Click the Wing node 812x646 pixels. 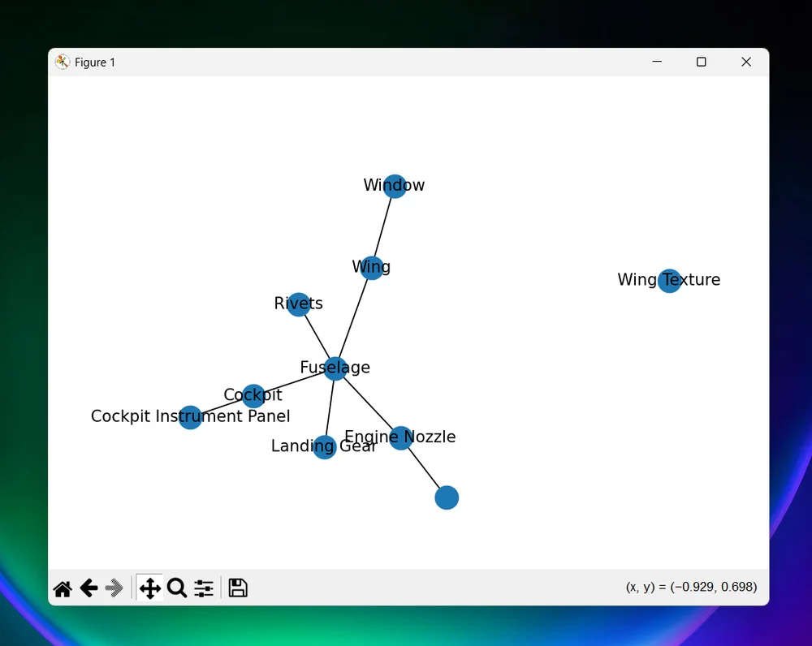(x=371, y=268)
